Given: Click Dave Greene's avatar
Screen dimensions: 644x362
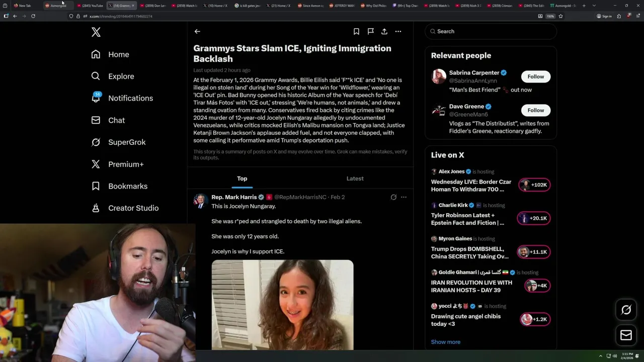Looking at the screenshot, I should [439, 110].
